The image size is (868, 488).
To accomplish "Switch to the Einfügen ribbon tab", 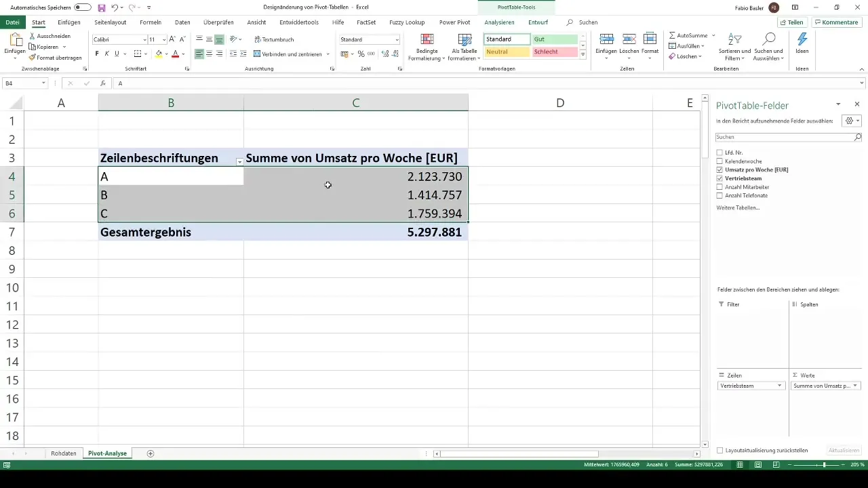I will click(x=69, y=22).
